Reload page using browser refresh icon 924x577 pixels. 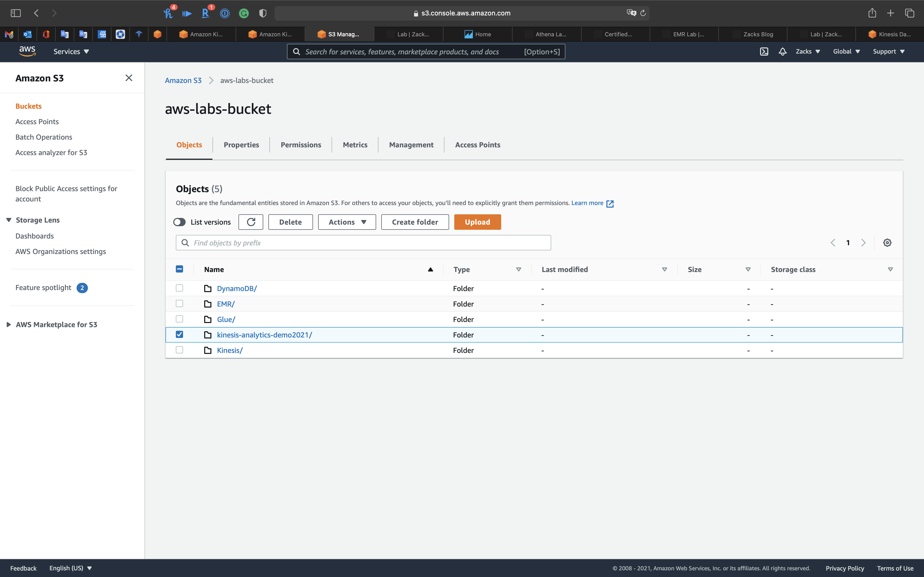643,13
